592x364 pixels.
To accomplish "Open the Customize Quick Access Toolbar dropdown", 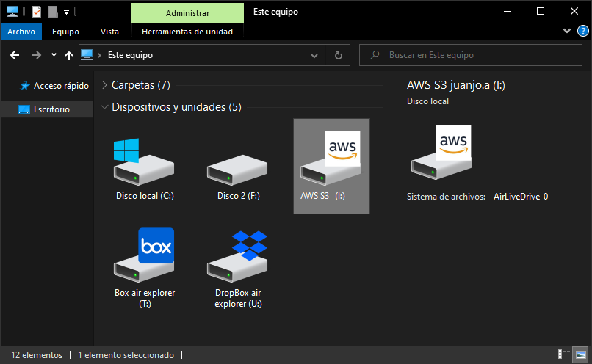I will (66, 12).
